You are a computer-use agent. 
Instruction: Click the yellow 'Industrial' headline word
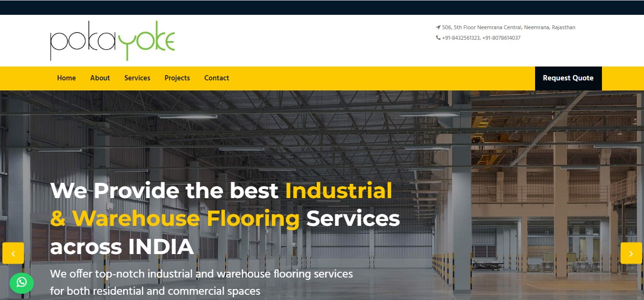coord(339,190)
